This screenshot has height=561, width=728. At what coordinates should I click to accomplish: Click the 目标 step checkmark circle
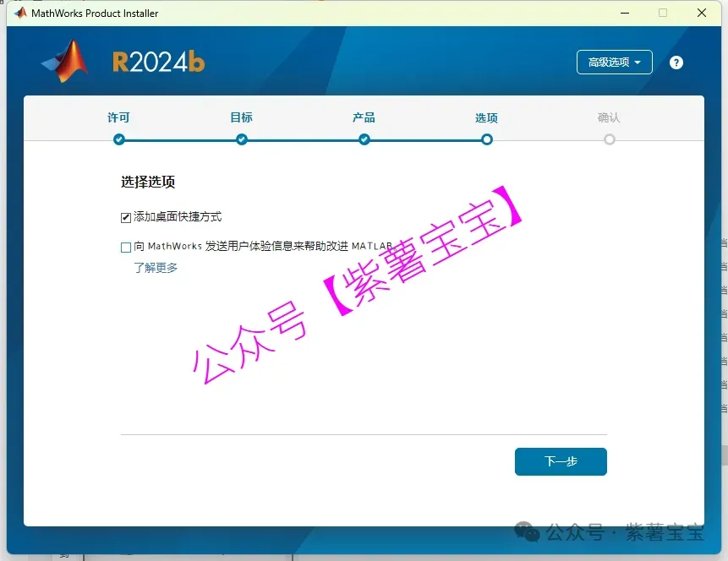tap(242, 139)
